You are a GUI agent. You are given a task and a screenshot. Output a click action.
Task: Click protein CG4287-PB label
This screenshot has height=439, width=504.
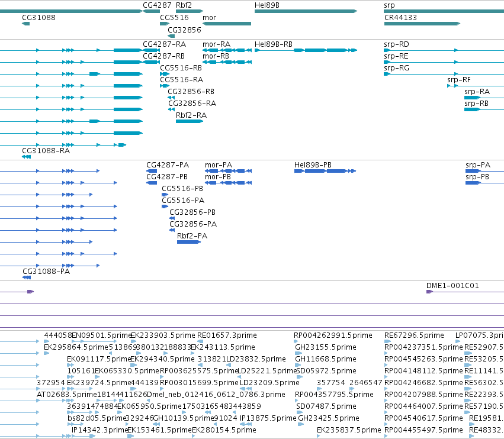(167, 177)
